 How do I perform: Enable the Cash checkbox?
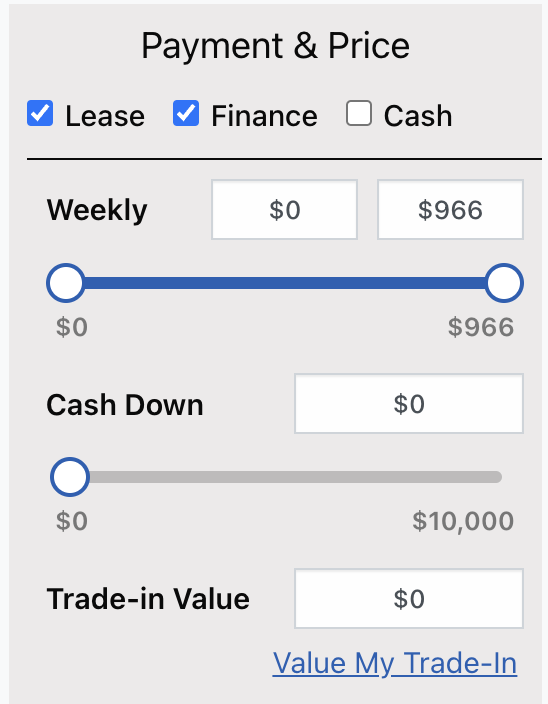point(359,113)
